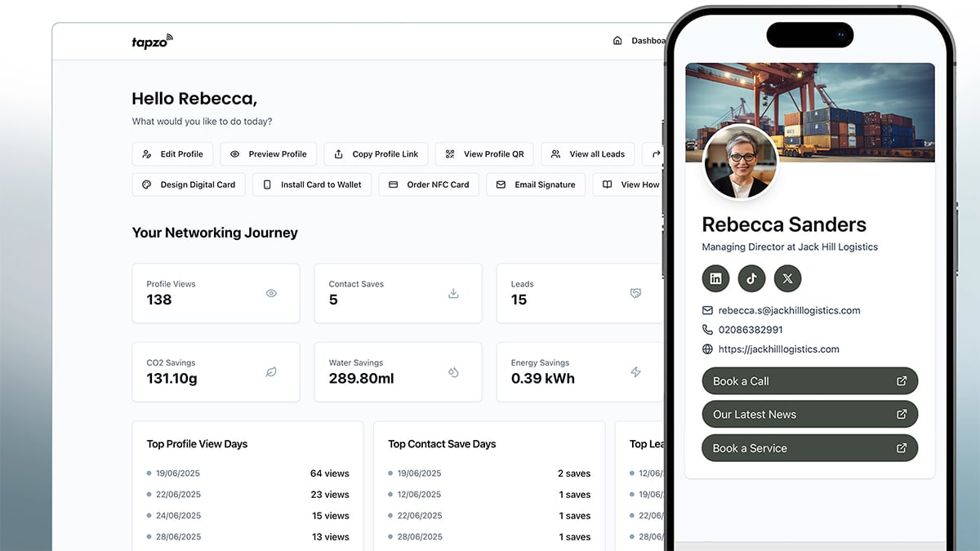The image size is (980, 551).
Task: Click the Energy Savings lightning icon
Action: click(x=636, y=372)
